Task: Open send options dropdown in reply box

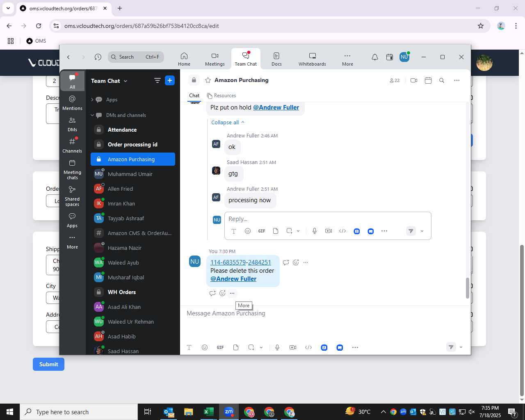Action: 422,231
